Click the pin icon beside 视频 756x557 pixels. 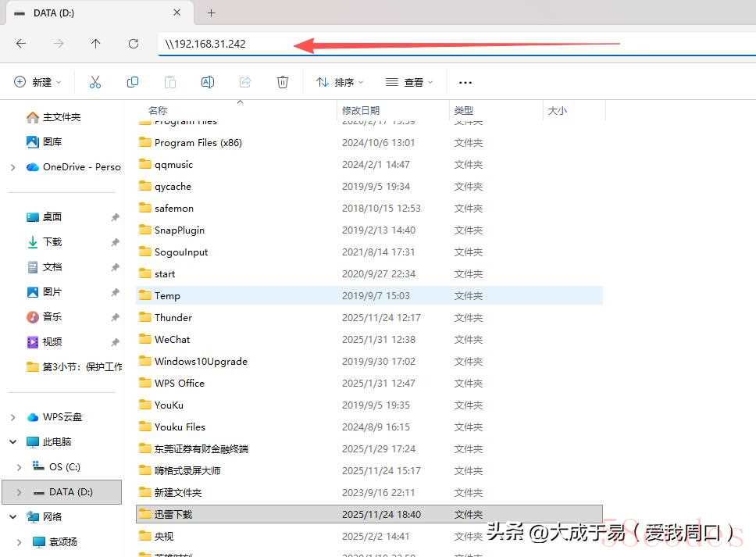tap(116, 342)
